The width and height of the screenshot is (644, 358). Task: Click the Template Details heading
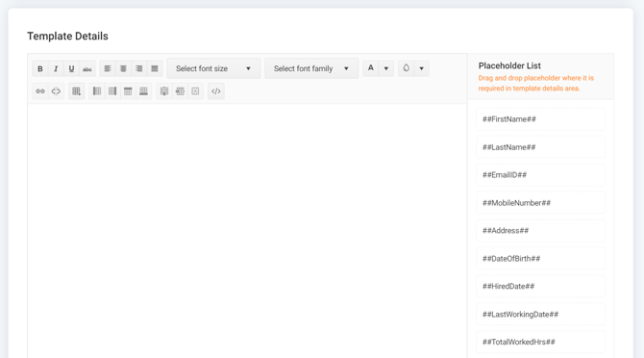click(68, 37)
